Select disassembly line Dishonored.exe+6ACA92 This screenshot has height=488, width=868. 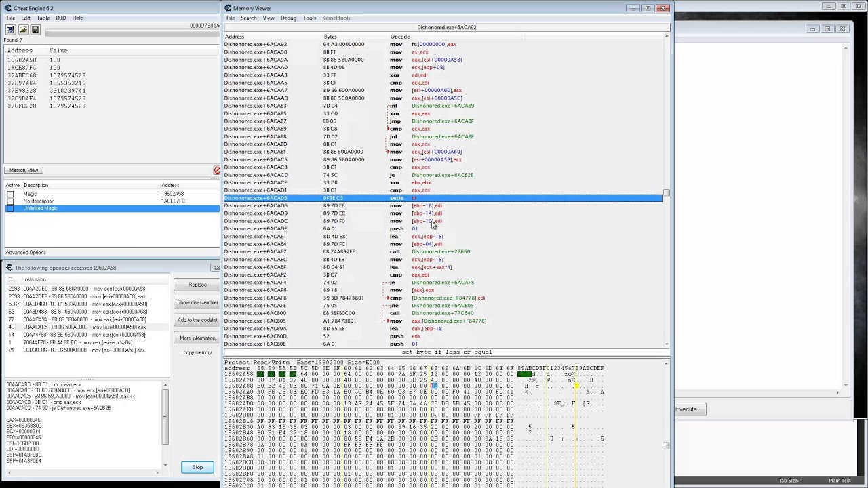[x=443, y=44]
